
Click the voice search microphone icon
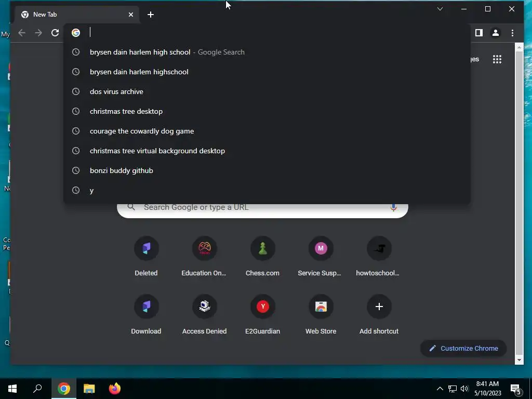click(x=393, y=208)
